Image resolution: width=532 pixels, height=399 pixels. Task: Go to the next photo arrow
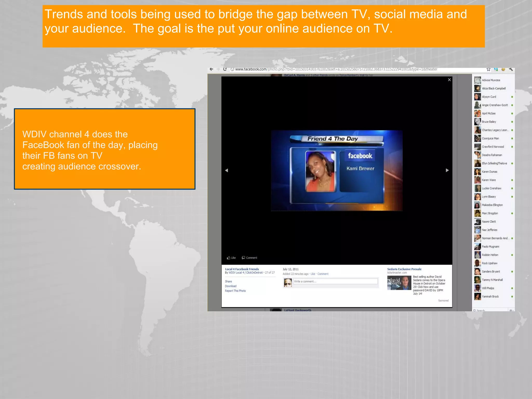447,170
